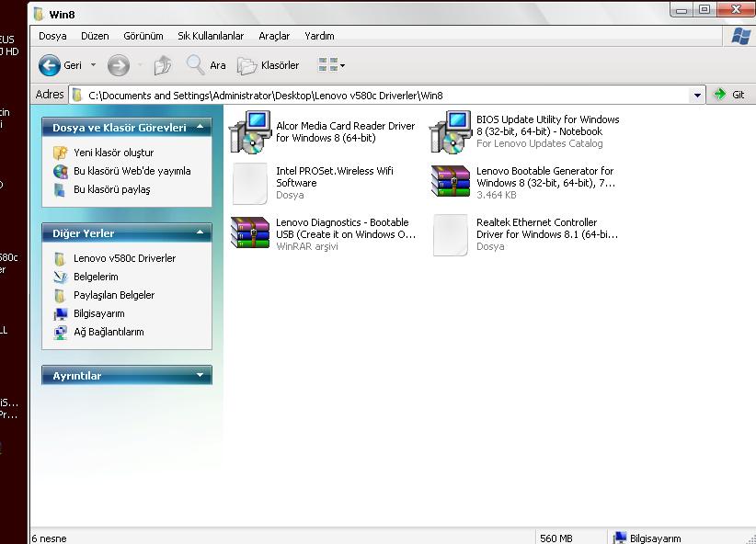The width and height of the screenshot is (756, 544).
Task: Minimize the Win8 window
Action: [x=682, y=10]
